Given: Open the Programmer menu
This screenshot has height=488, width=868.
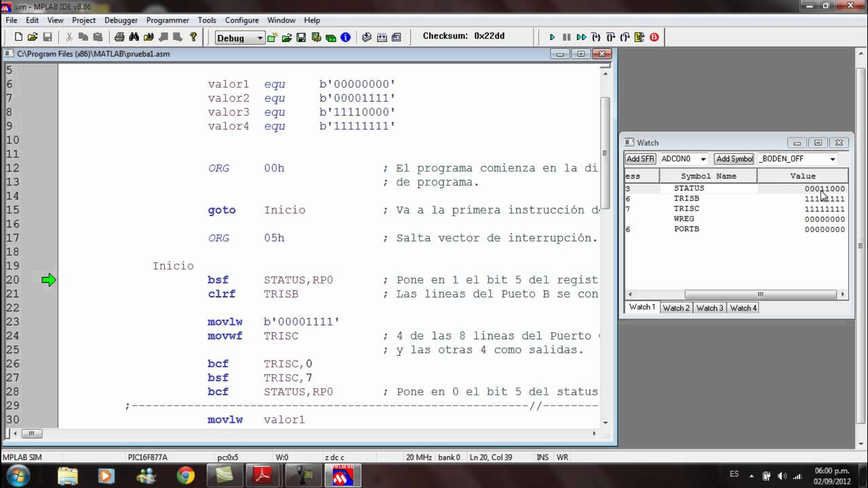Looking at the screenshot, I should point(167,20).
